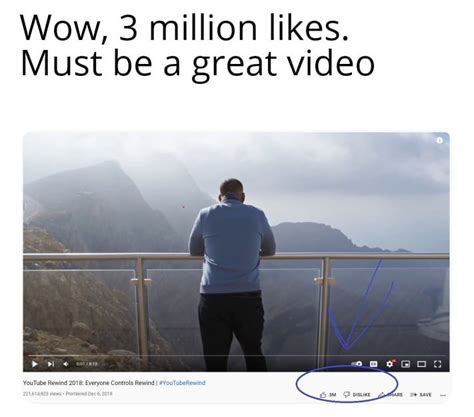The image size is (474, 417).
Task: Enable the miniplayer
Action: coord(405,364)
